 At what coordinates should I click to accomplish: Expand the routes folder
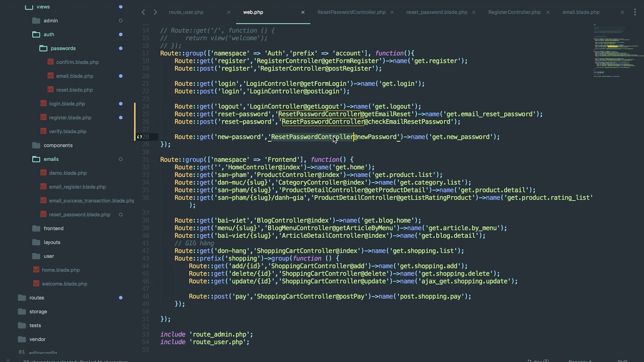click(x=22, y=298)
